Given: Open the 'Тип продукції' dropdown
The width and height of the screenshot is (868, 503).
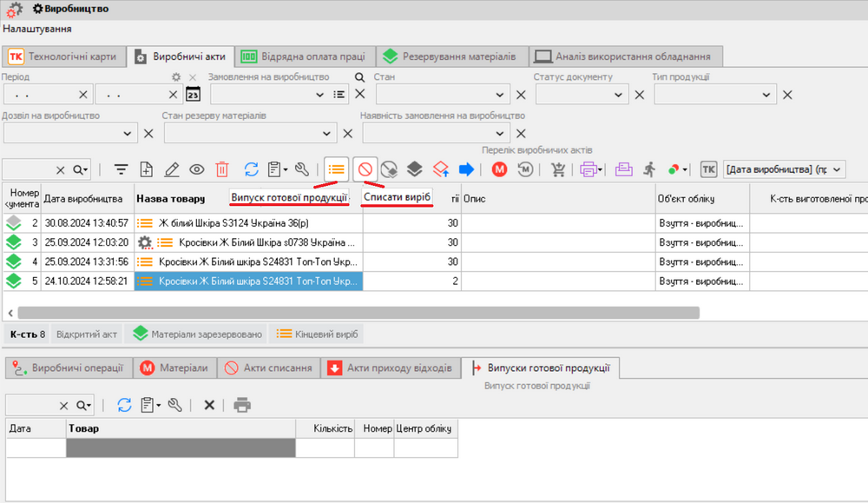Looking at the screenshot, I should coord(766,96).
